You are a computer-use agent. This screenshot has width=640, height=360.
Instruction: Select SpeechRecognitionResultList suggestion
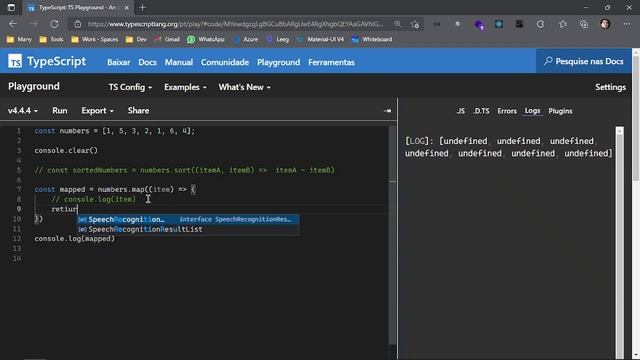pyautogui.click(x=188, y=229)
